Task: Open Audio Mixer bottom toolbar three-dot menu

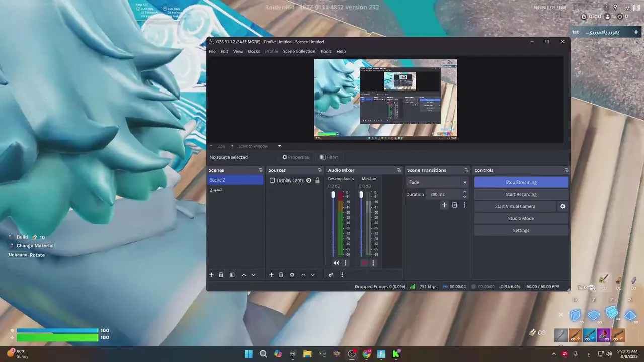Action: pos(342,275)
